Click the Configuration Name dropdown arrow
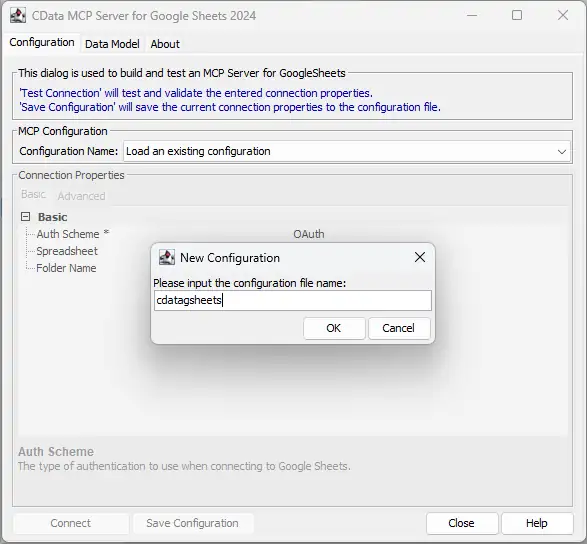Screen dimensions: 587x544 point(562,152)
